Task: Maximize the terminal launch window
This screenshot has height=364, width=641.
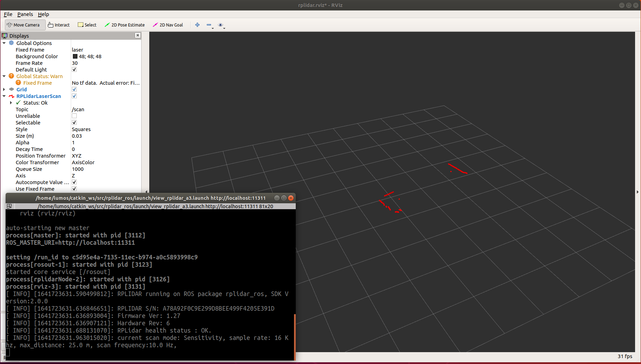Action: [x=284, y=198]
